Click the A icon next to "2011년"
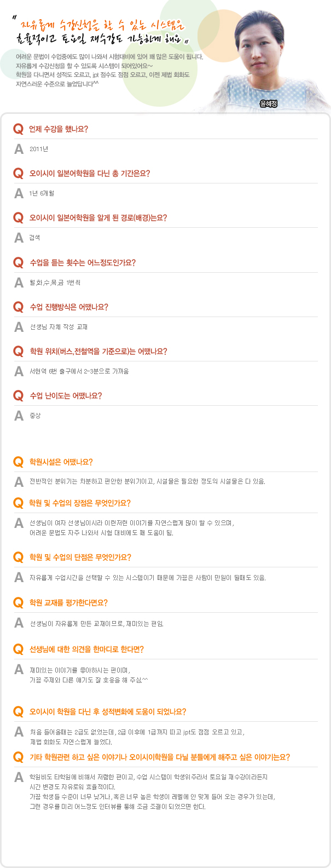331x868 pixels. [x=19, y=149]
